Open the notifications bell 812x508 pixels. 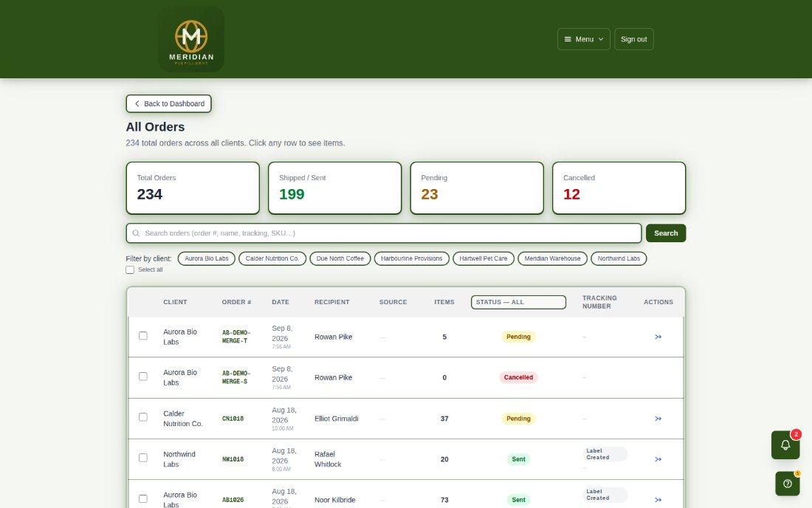[x=785, y=444]
